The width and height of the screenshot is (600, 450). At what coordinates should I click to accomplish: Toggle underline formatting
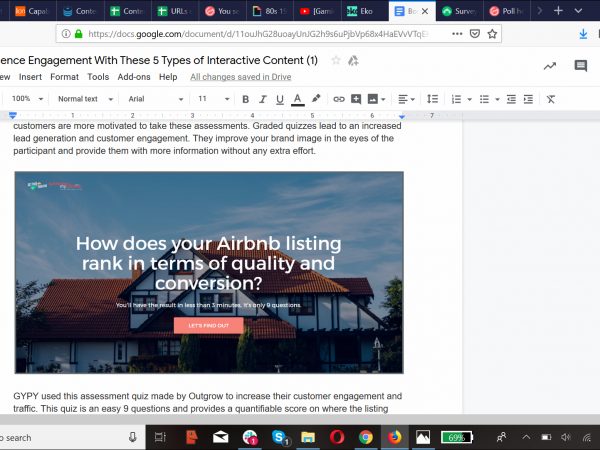click(x=279, y=99)
